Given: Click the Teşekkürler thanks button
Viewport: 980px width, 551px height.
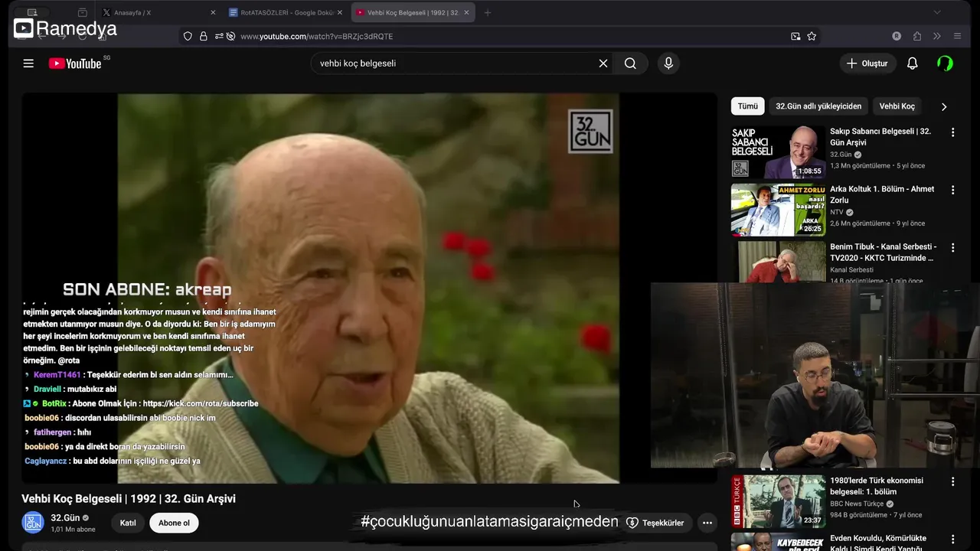Looking at the screenshot, I should 655,523.
